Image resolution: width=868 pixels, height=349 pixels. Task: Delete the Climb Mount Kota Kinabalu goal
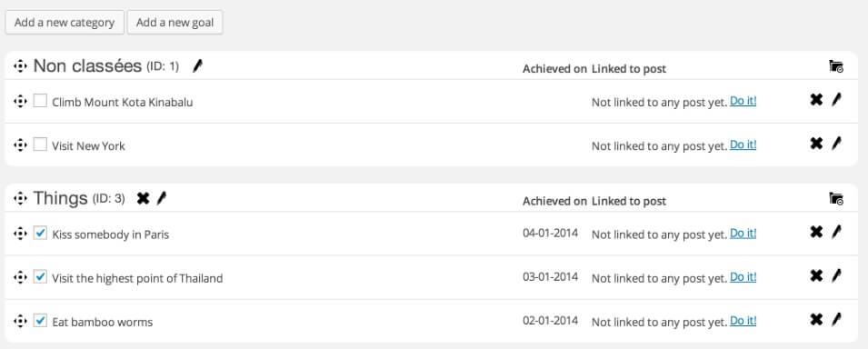pyautogui.click(x=816, y=100)
